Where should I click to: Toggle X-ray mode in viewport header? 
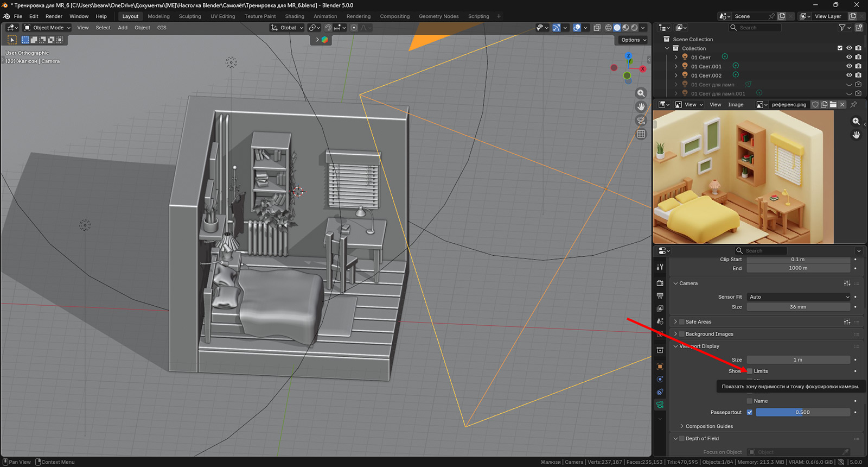click(x=597, y=28)
